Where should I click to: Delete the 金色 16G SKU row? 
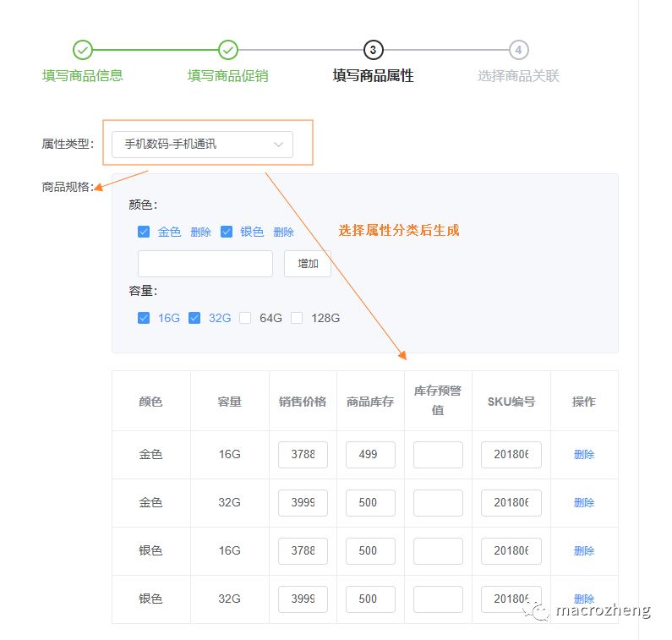coord(584,454)
